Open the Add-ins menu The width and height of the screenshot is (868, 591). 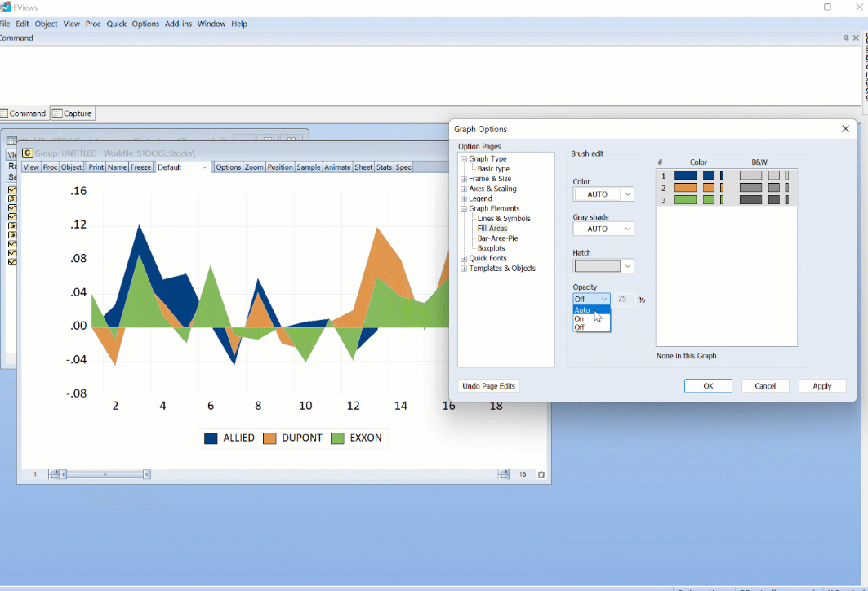pyautogui.click(x=178, y=24)
